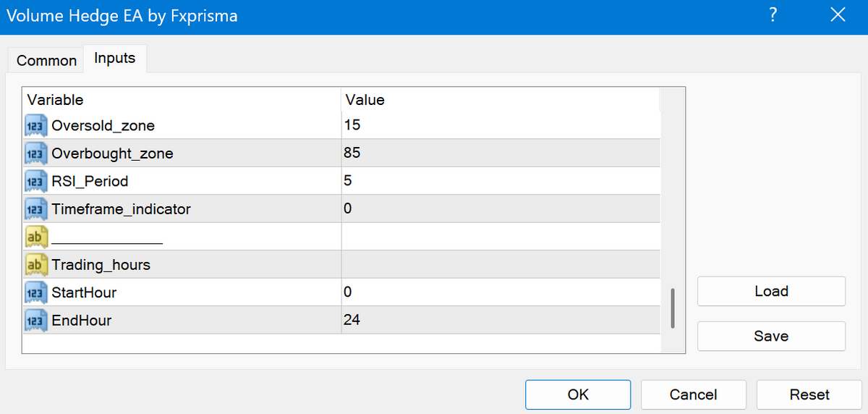Click the string icon on the separator row
This screenshot has height=414, width=868.
[x=36, y=237]
